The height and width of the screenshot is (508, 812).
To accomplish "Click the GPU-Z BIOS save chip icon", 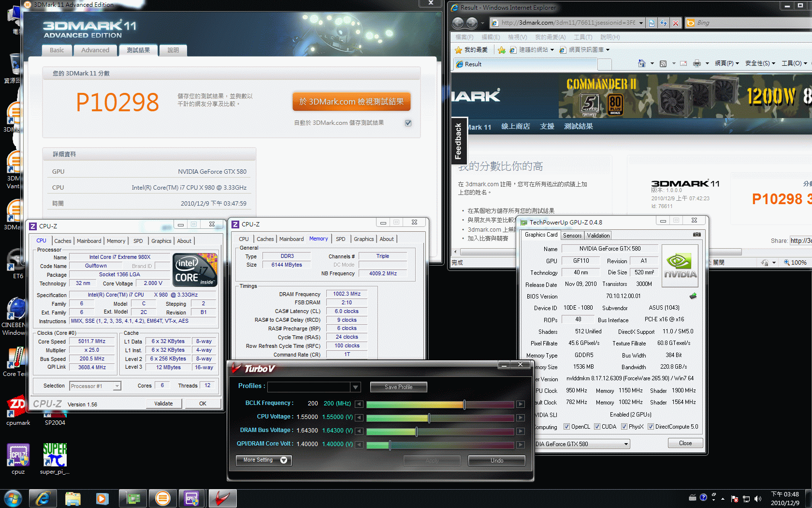I will click(x=693, y=296).
